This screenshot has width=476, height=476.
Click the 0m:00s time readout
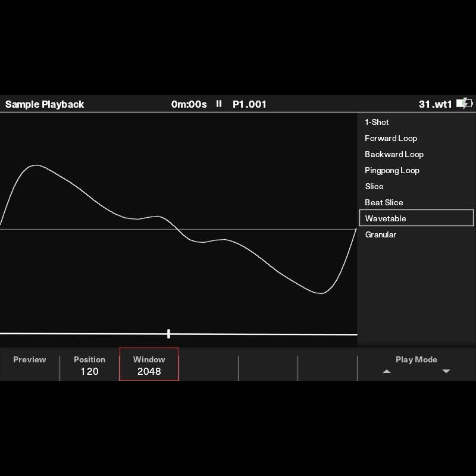tap(189, 105)
